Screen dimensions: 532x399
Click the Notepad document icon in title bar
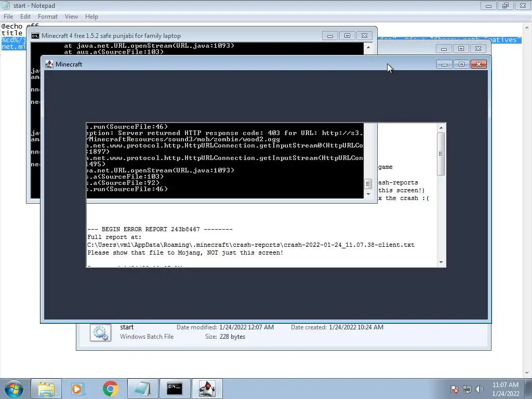[6, 5]
